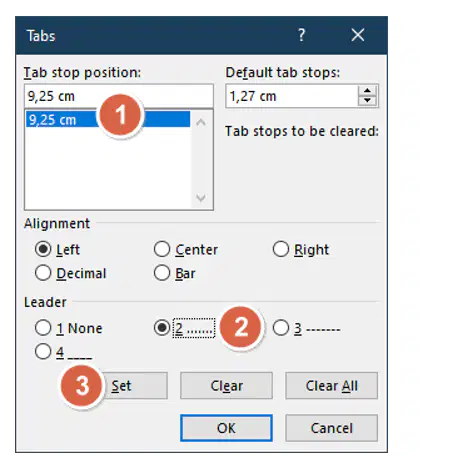The image size is (467, 455).
Task: Click the Default tab stops field
Action: click(292, 96)
